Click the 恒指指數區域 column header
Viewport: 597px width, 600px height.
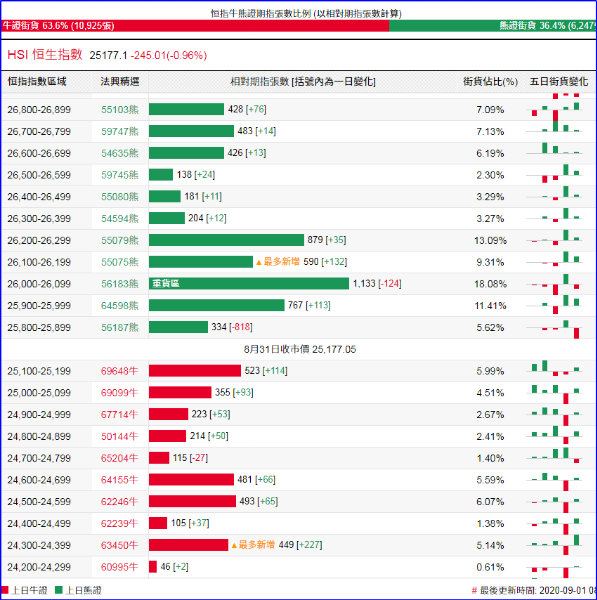click(x=37, y=82)
